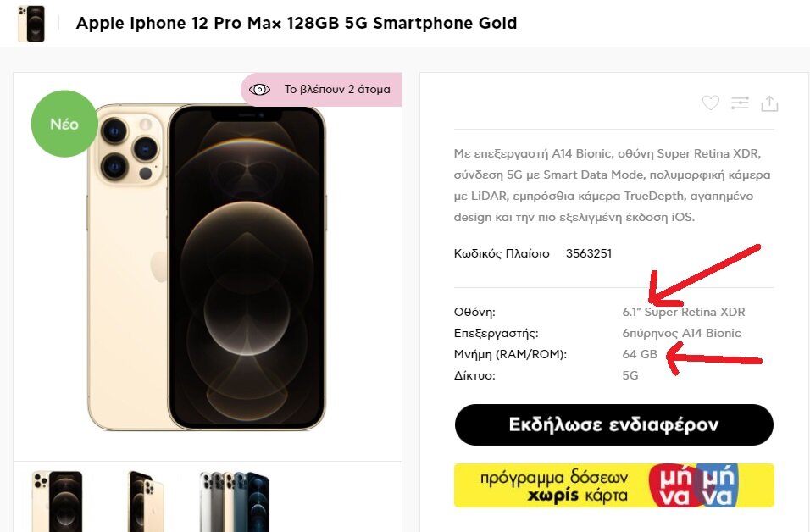Select first thumbnail showing back and front

57,501
